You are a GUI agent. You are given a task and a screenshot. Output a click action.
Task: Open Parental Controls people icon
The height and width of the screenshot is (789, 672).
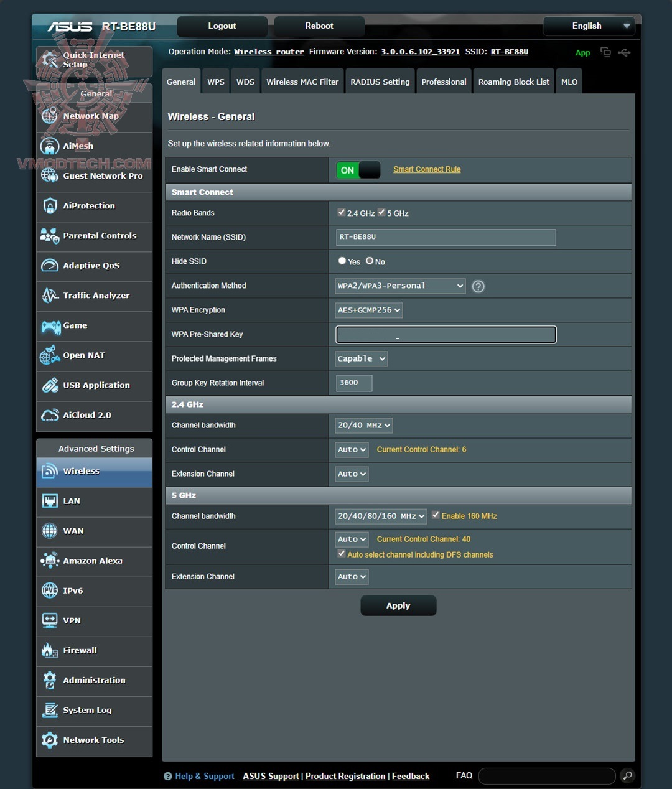click(x=49, y=235)
